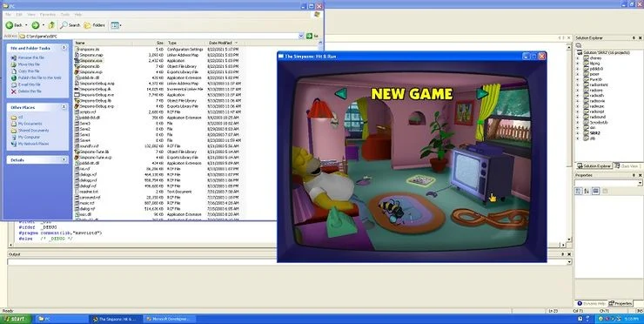Toggle auto-hide pin on Properties panel
This screenshot has width=644, height=324.
[x=634, y=175]
